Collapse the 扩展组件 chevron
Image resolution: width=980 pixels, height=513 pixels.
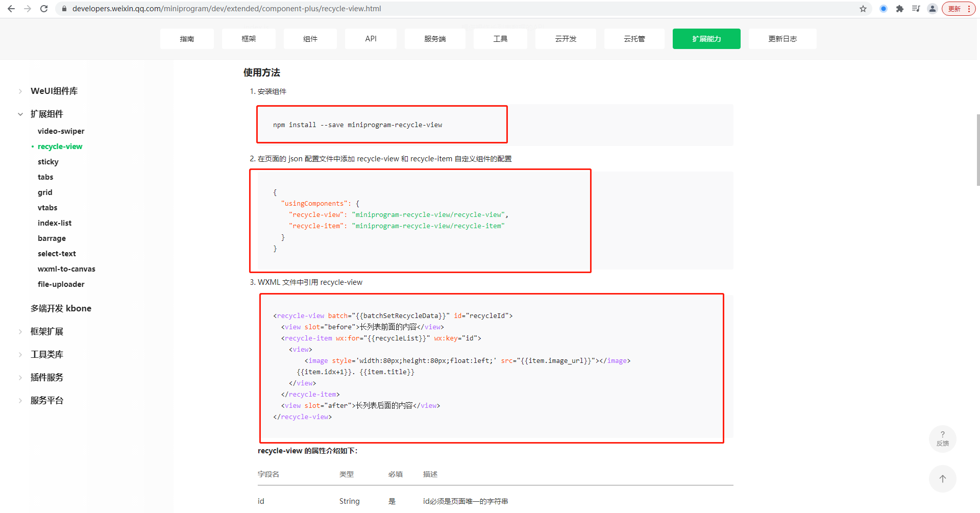[20, 114]
